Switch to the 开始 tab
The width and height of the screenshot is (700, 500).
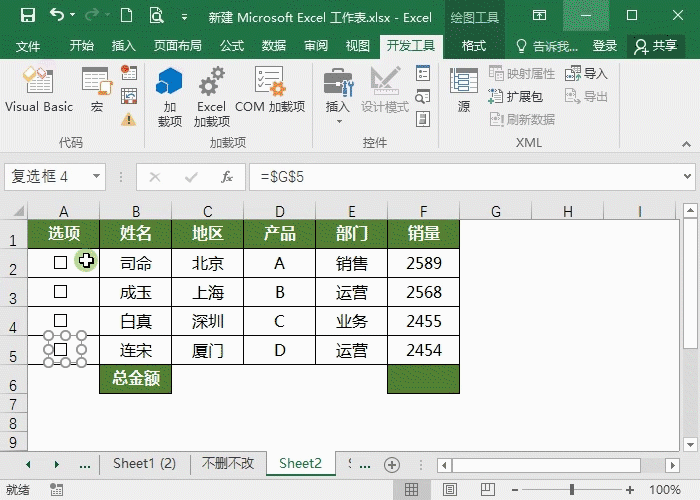click(82, 46)
